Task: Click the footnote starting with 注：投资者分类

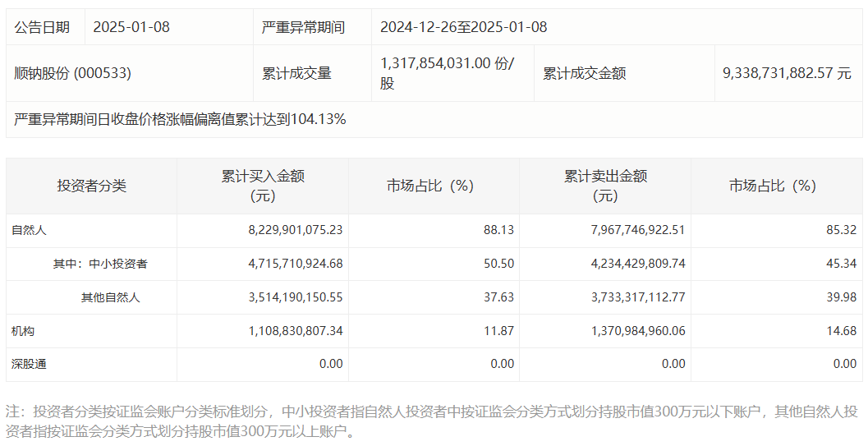Action: 432,421
